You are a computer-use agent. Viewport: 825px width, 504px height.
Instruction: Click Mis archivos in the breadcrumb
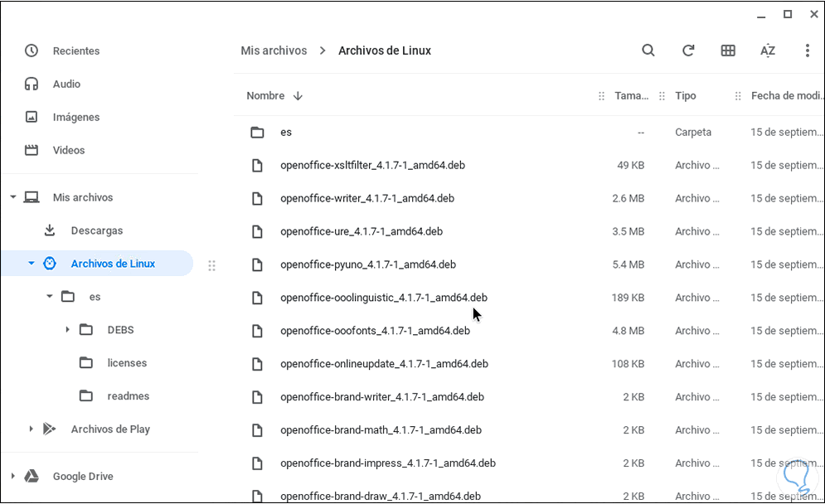(x=274, y=51)
